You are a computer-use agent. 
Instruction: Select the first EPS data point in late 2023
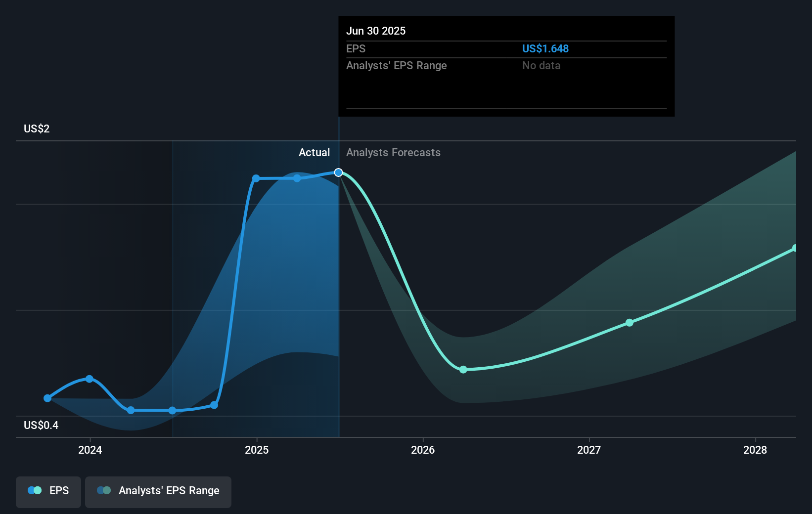tap(47, 398)
